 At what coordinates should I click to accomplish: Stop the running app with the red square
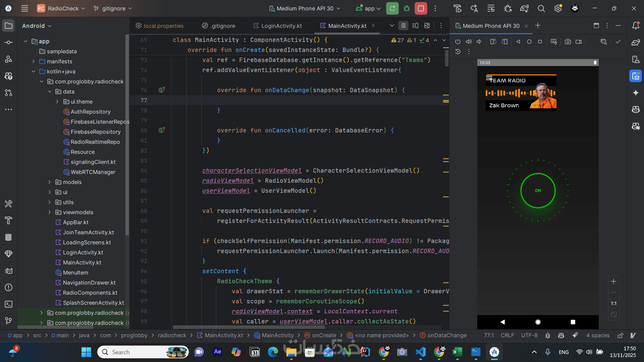click(421, 8)
